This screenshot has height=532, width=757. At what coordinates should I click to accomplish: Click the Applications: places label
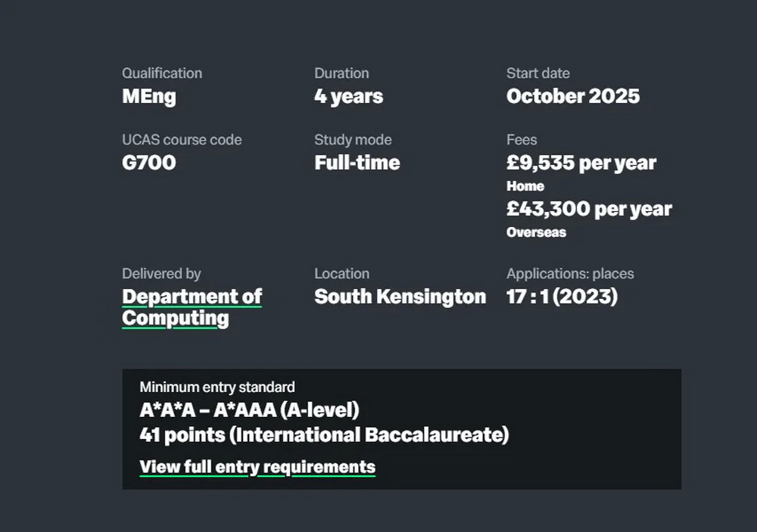coord(570,274)
